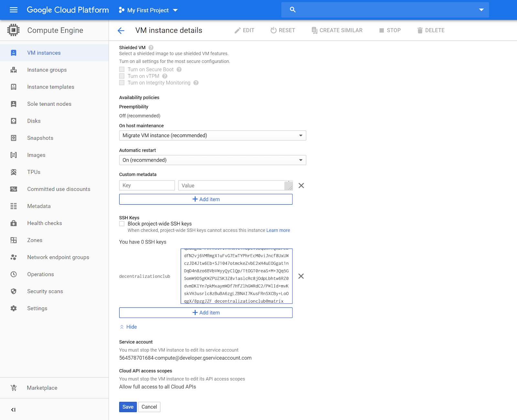Click CREATE SIMILAR in the toolbar
The height and width of the screenshot is (420, 517).
[x=337, y=30]
